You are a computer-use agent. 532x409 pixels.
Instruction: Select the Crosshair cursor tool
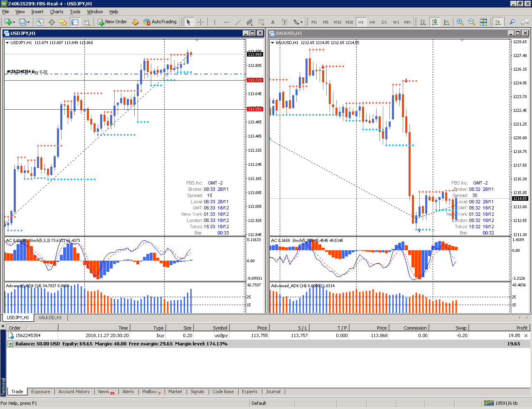coord(200,22)
